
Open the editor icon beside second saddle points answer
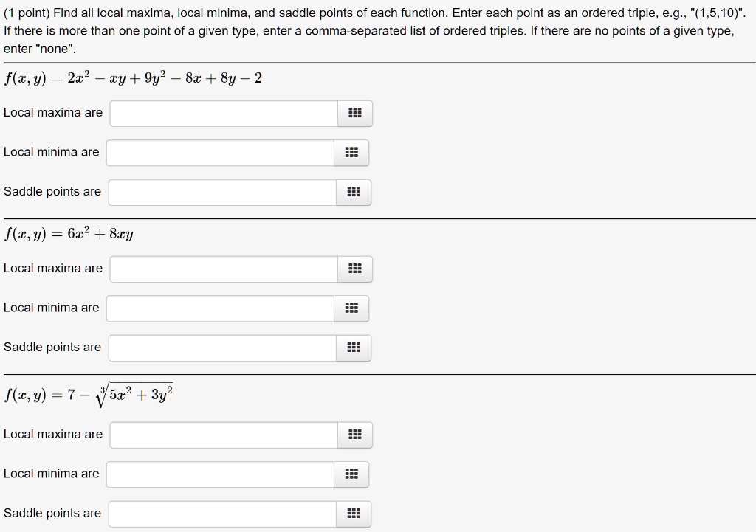pyautogui.click(x=352, y=348)
